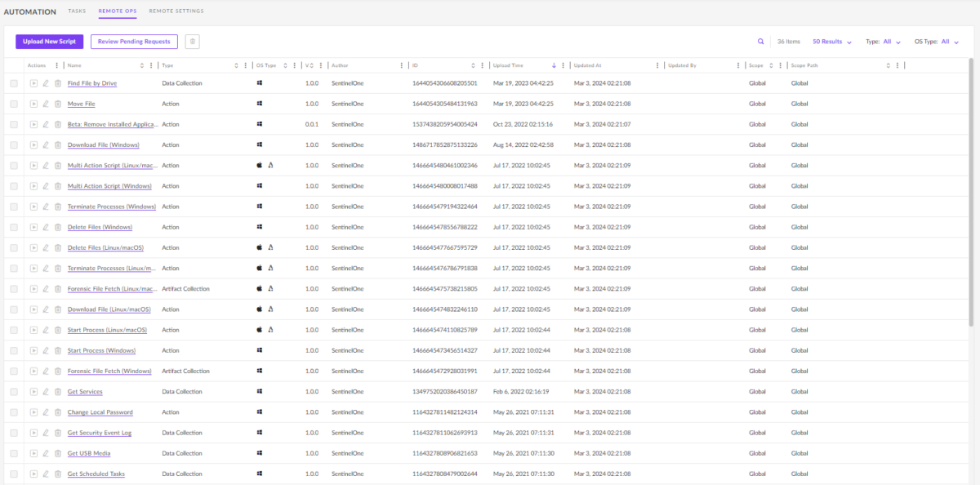Viewport: 980px width, 485px height.
Task: Run the Get Services script
Action: coord(33,391)
